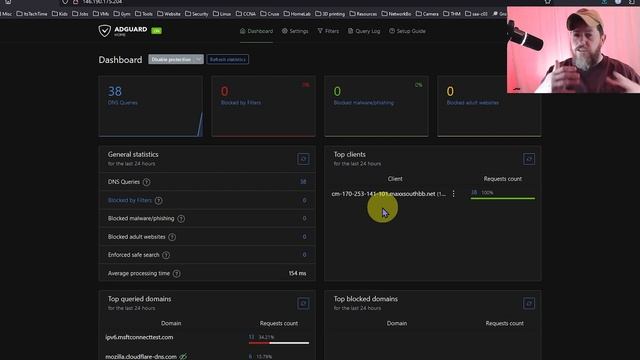This screenshot has width=640, height=360.
Task: Show help for Blocked malware/phishing
Action: [x=181, y=219]
